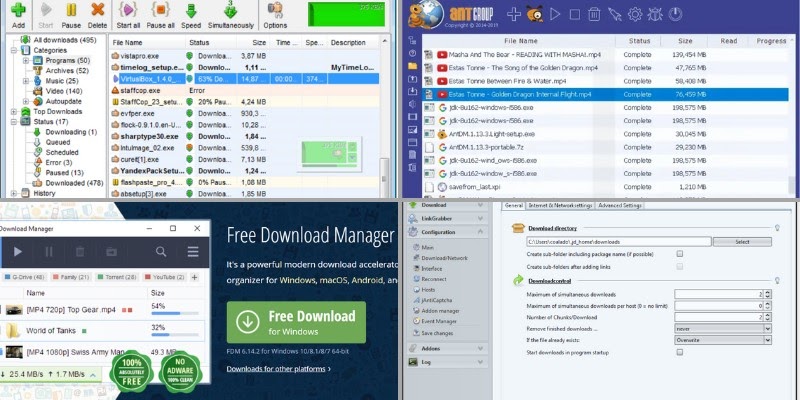Toggle 'Start downloads in program startup' checkbox
The image size is (800, 400).
coord(680,353)
